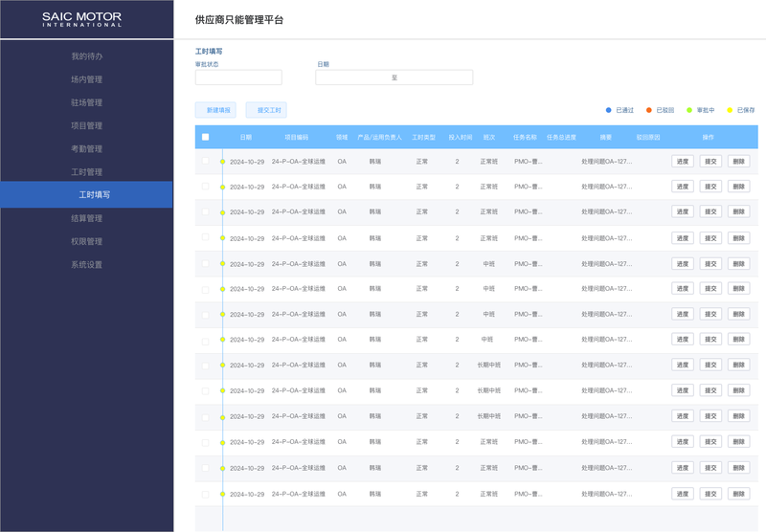Select the checkbox of the first 中班 row

[x=205, y=263]
